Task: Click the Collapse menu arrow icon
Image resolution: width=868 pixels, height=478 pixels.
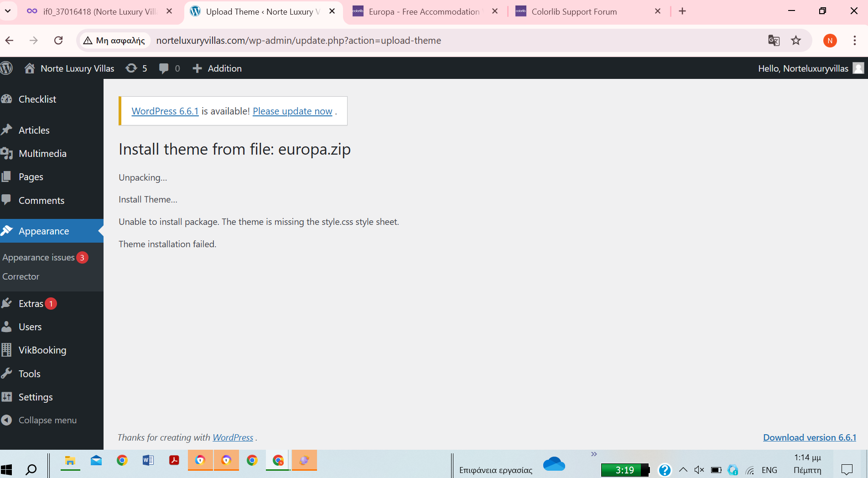Action: point(6,420)
